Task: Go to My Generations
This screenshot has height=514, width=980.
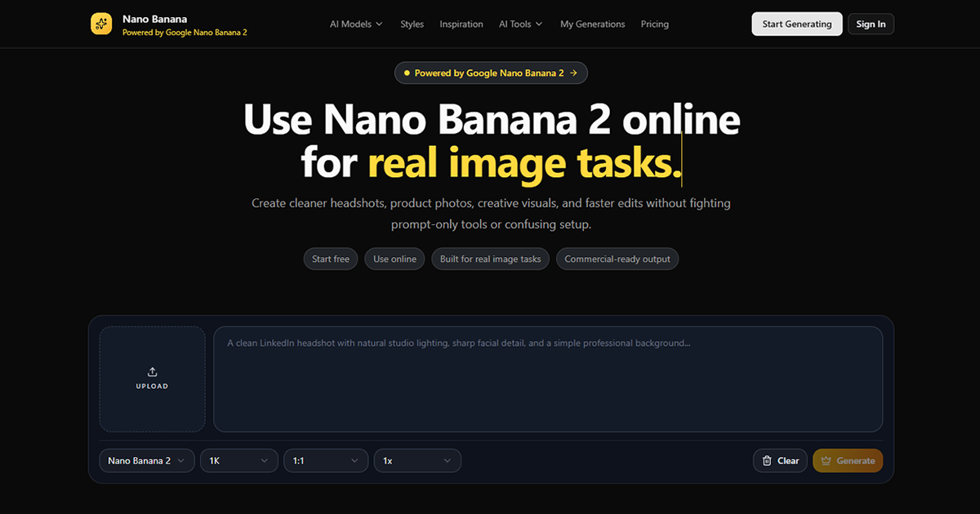Action: [x=593, y=24]
